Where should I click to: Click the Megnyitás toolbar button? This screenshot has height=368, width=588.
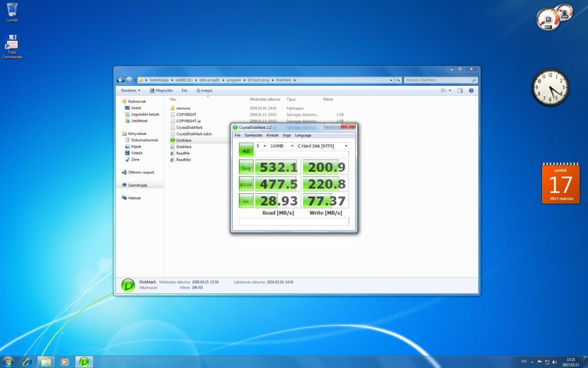161,90
